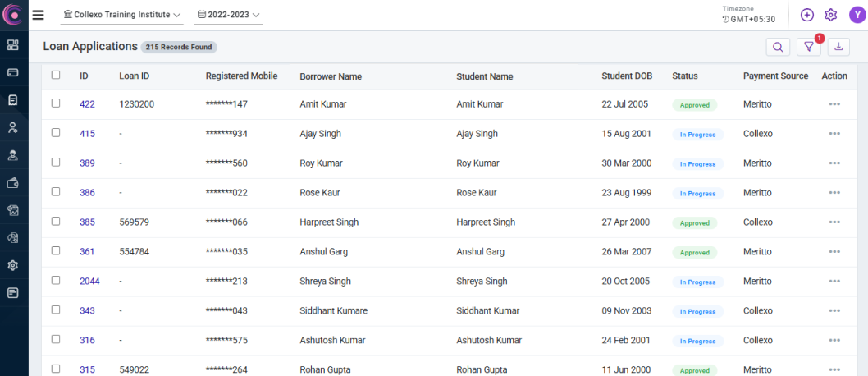Open the dashboard grid icon in sidebar
This screenshot has height=376, width=868.
tap(13, 45)
